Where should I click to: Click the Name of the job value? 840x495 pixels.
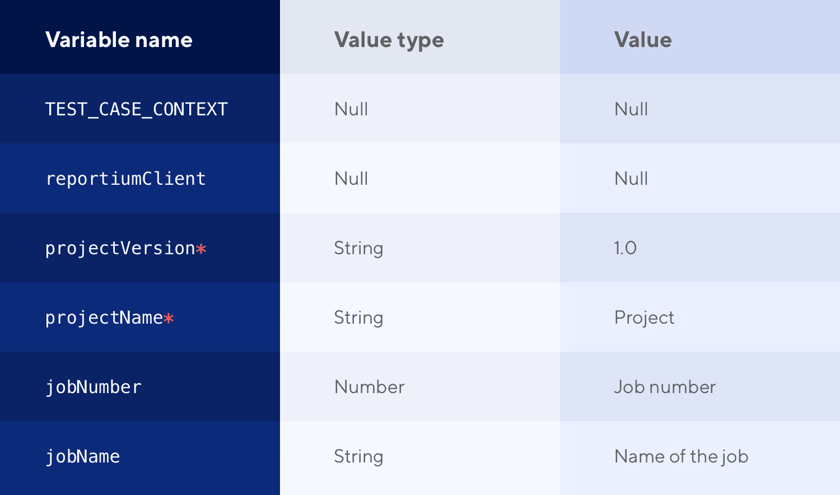[681, 457]
